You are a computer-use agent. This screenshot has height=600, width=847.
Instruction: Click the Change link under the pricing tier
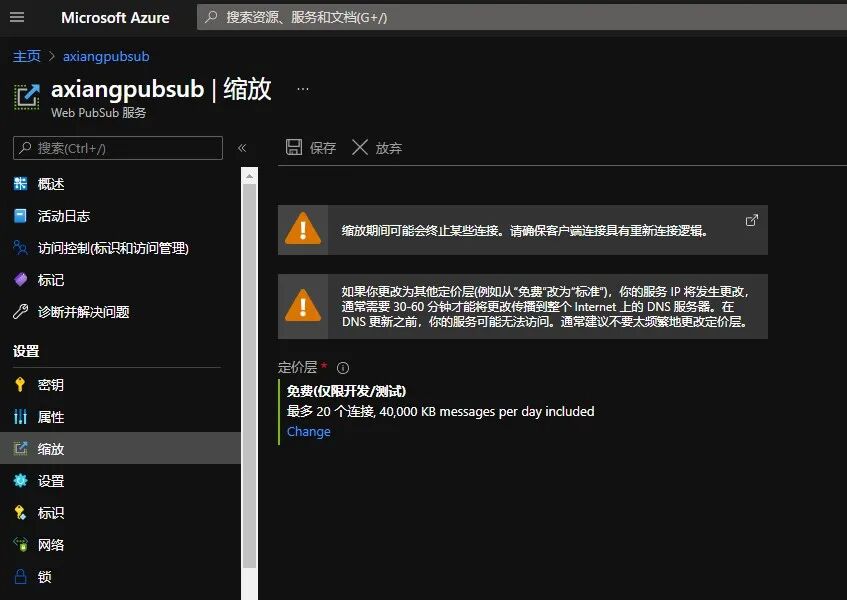tap(308, 431)
